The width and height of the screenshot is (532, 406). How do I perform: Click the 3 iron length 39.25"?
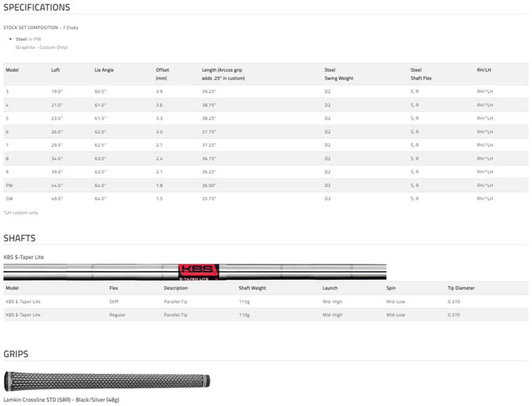[209, 92]
